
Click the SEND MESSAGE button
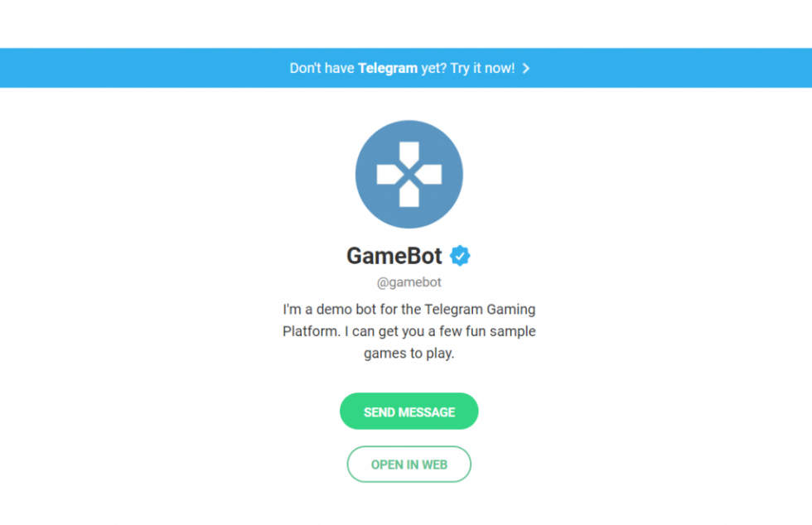[x=408, y=411]
